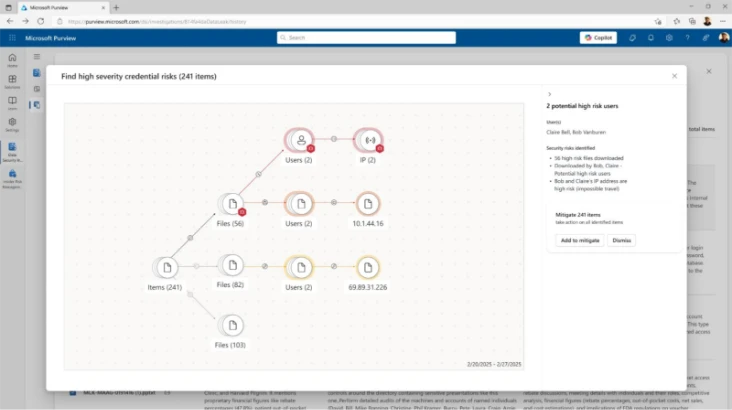Open Settings in left sidebar
Viewport: 732px width, 410px height.
tap(12, 125)
